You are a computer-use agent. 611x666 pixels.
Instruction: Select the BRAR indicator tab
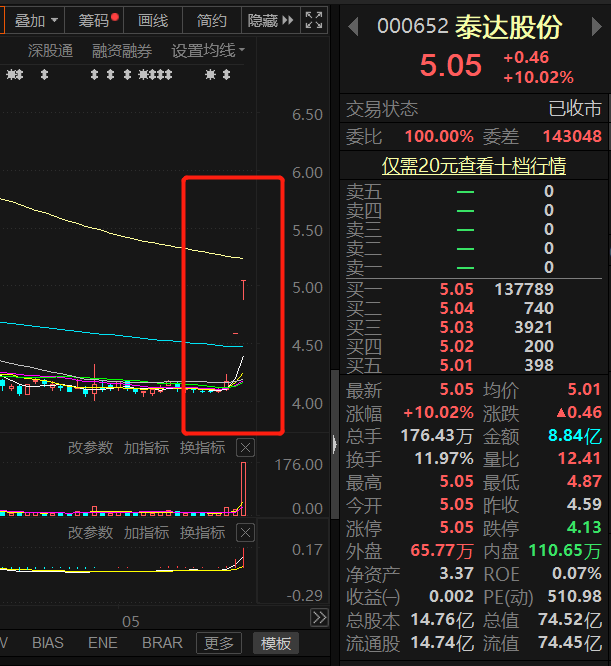pyautogui.click(x=162, y=643)
